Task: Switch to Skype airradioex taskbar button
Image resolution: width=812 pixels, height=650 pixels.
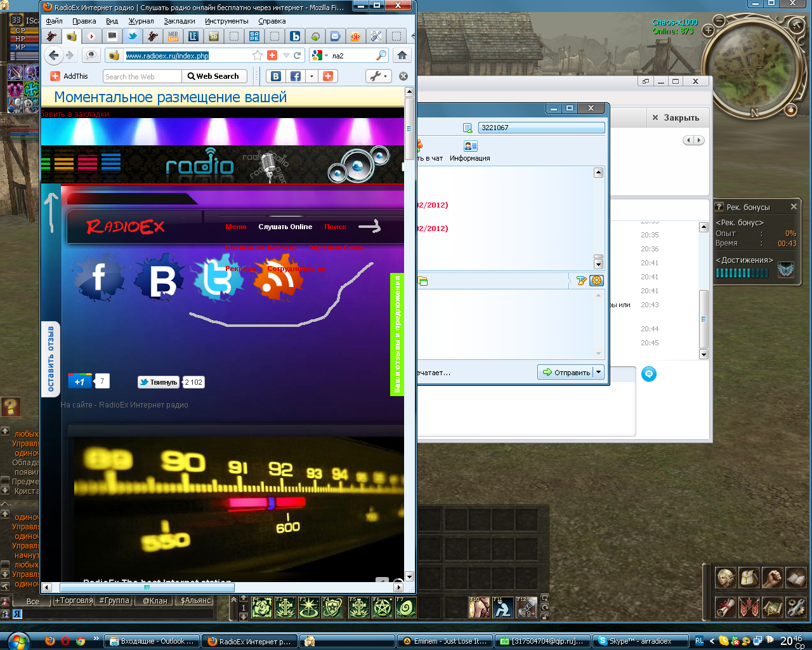Action: [x=639, y=641]
